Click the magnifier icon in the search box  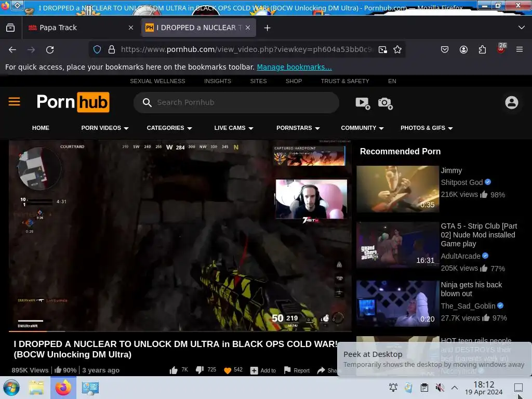(x=147, y=102)
